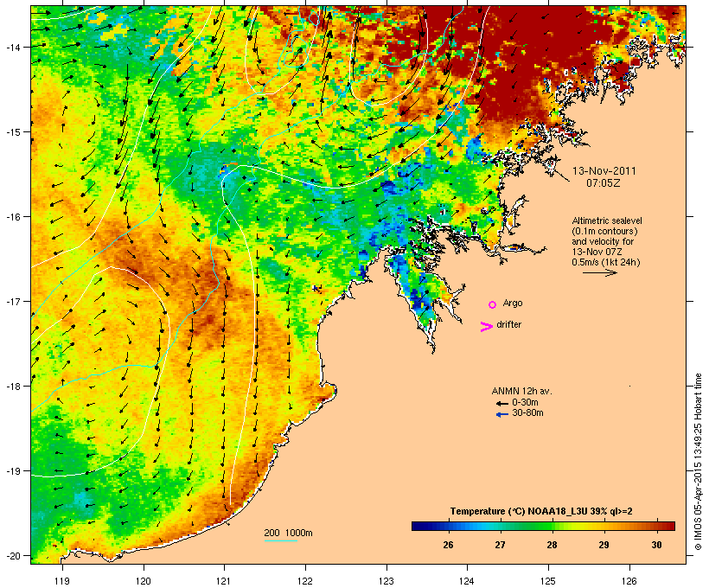Click the 124 longitude axis label
709x588 pixels.
tap(467, 581)
